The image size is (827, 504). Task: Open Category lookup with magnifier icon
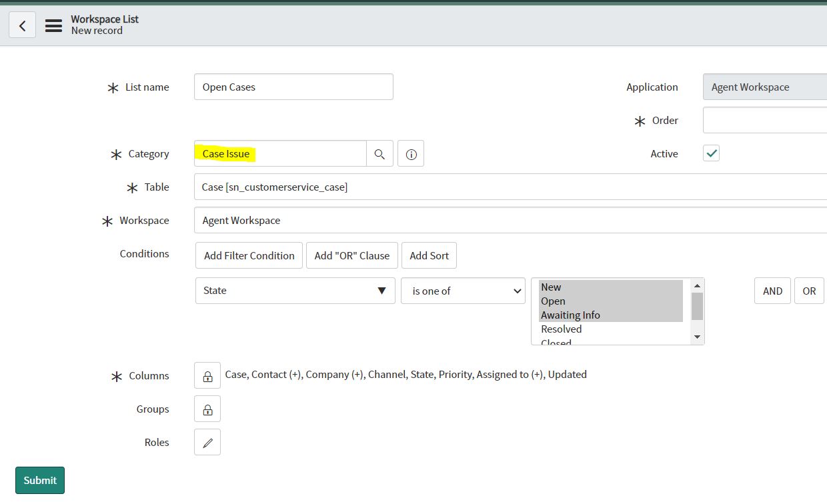pyautogui.click(x=379, y=154)
